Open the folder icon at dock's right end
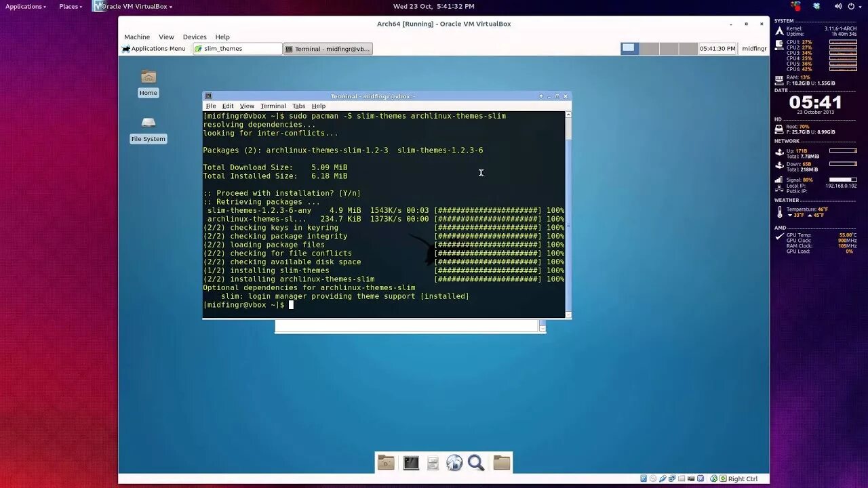This screenshot has width=868, height=488. click(x=502, y=463)
